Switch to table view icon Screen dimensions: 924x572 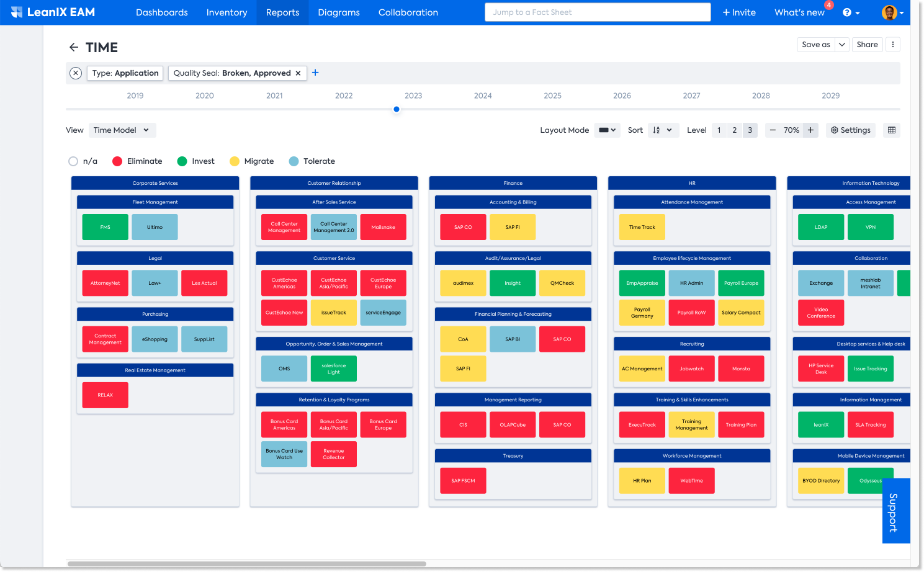coord(892,130)
